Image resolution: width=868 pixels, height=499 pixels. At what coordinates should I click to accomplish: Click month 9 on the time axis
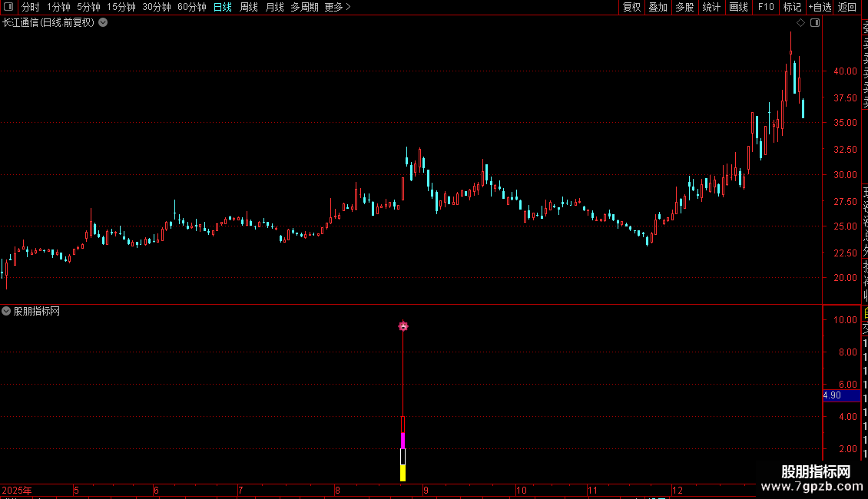coord(426,491)
